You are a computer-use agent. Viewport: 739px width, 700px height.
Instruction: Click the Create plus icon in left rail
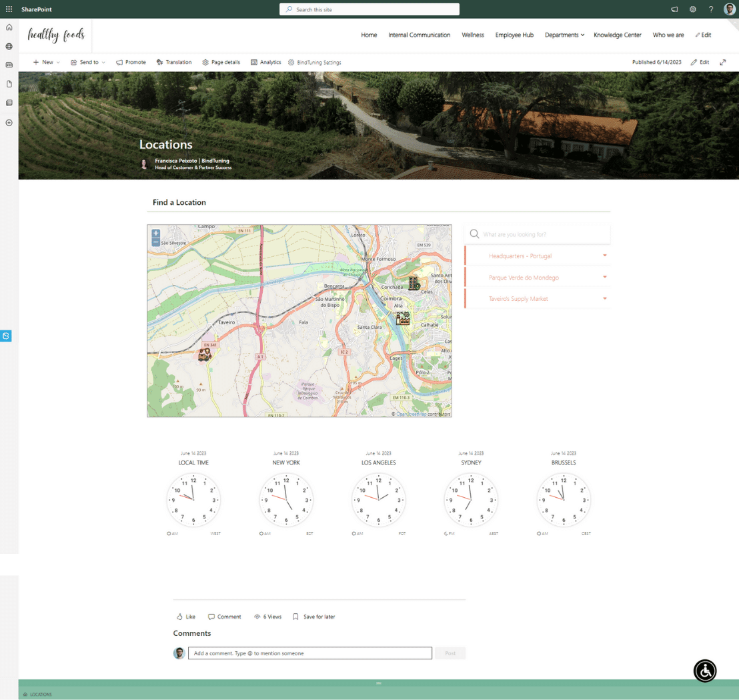[x=9, y=123]
